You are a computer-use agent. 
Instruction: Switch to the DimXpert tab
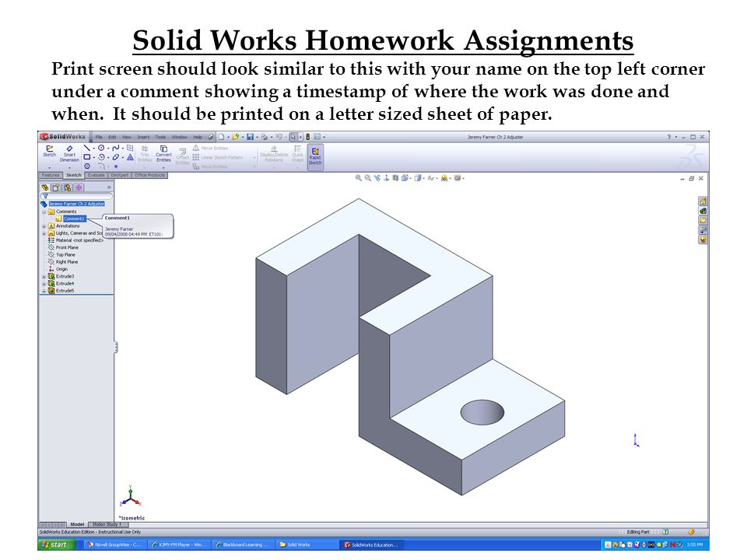coord(120,175)
